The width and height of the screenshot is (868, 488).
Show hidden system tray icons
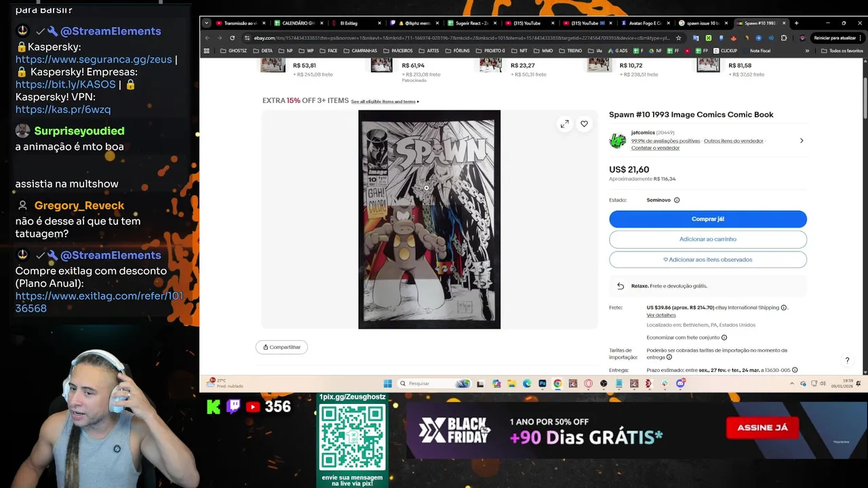click(x=791, y=384)
